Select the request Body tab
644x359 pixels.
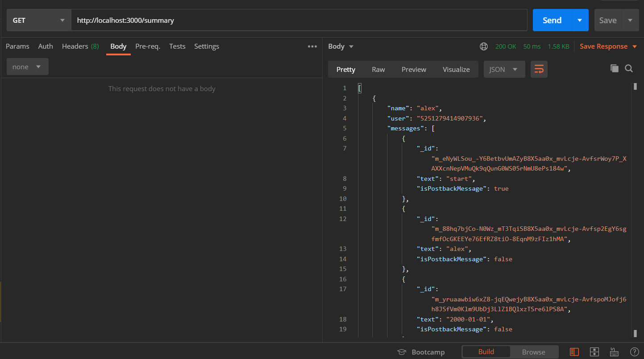pyautogui.click(x=118, y=46)
